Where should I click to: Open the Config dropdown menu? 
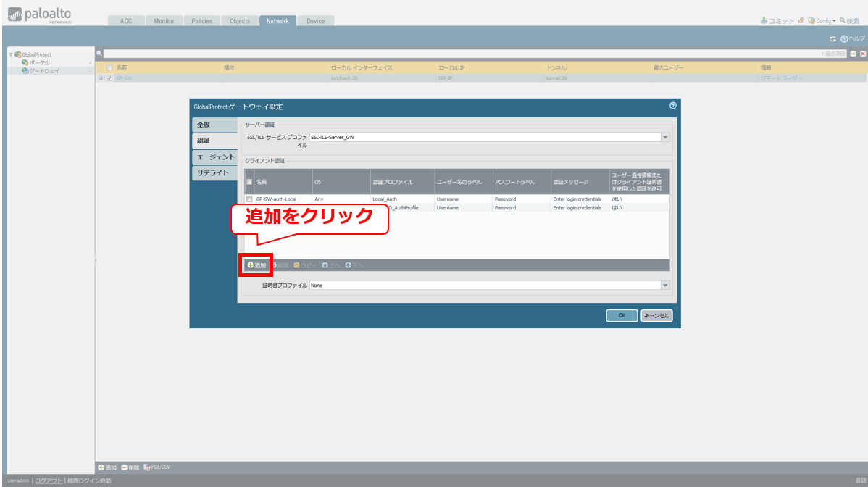tap(822, 21)
